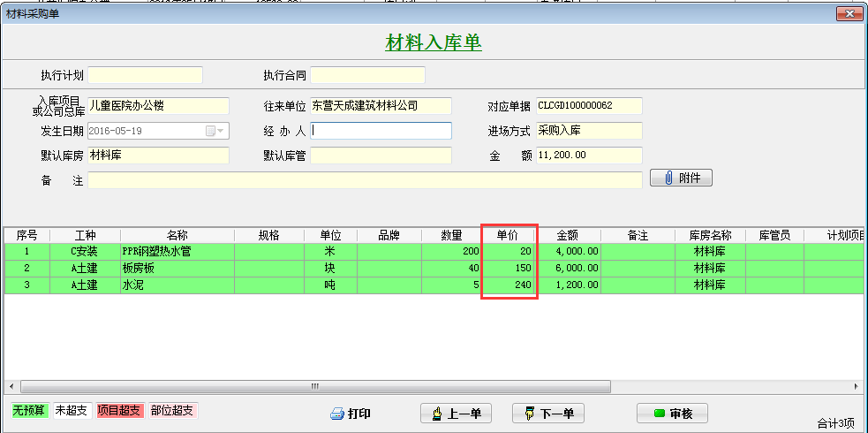Go to next record with 下一单
868x433 pixels.
click(x=549, y=414)
